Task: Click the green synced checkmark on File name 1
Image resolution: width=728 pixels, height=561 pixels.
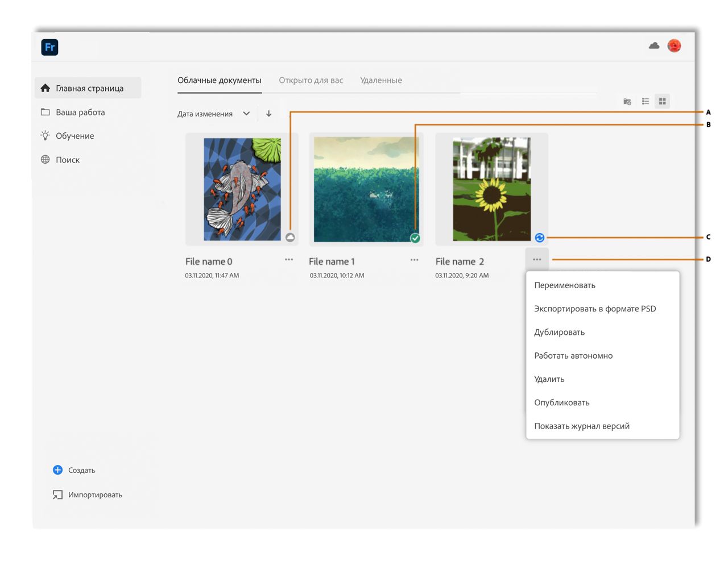Action: (415, 238)
